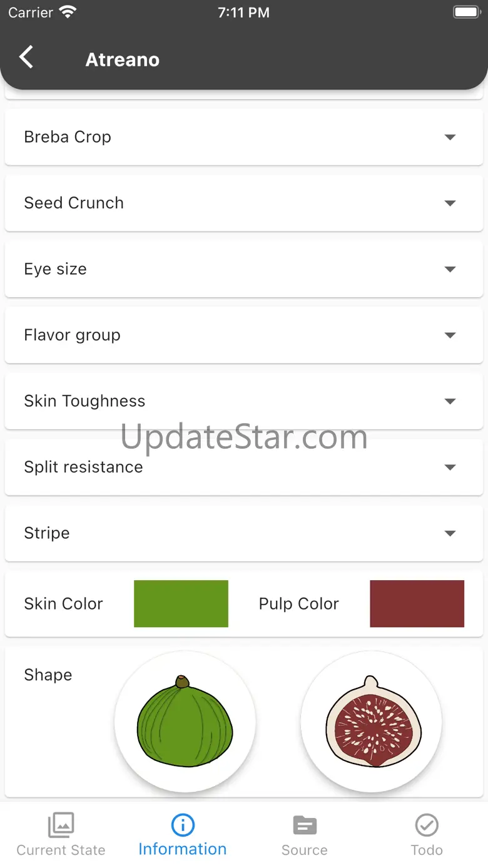Open the Todo checkmark icon
This screenshot has height=868, width=488.
pyautogui.click(x=427, y=825)
